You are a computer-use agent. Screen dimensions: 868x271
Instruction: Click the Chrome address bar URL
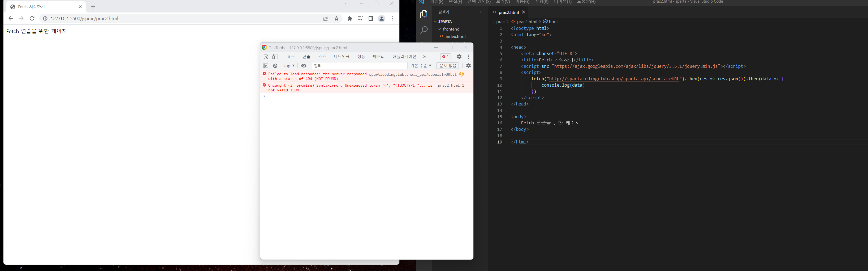84,19
